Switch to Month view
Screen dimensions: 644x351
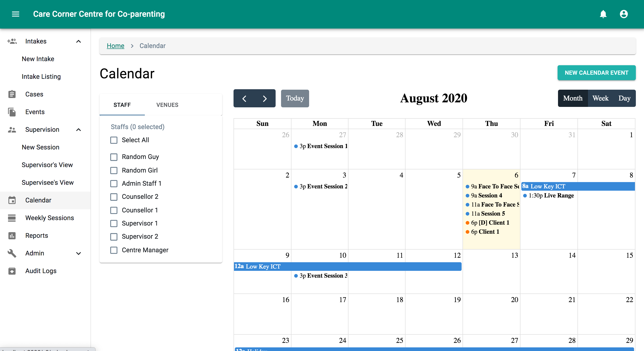[572, 98]
